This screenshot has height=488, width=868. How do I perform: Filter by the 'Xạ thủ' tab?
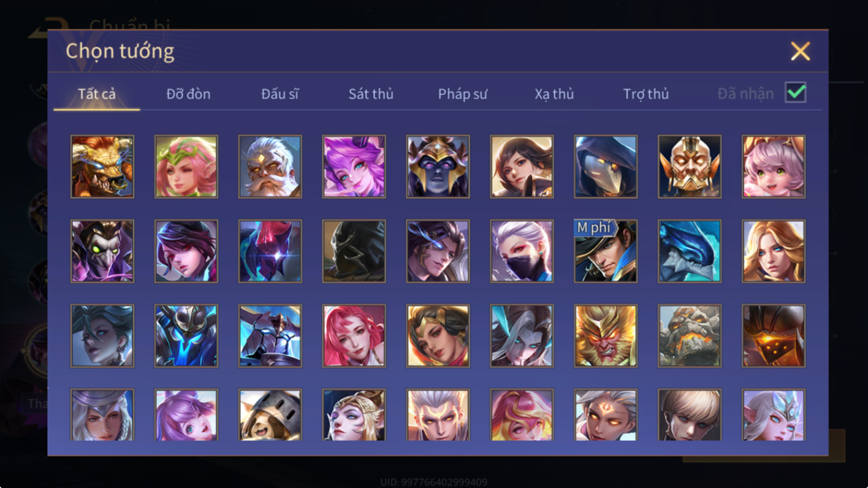point(554,94)
